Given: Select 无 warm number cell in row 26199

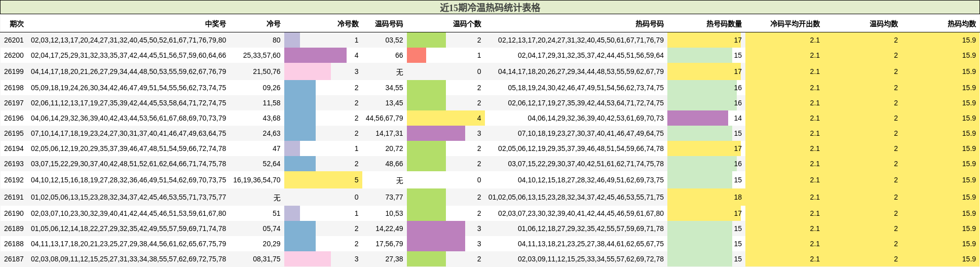Looking at the screenshot, I should (399, 71).
